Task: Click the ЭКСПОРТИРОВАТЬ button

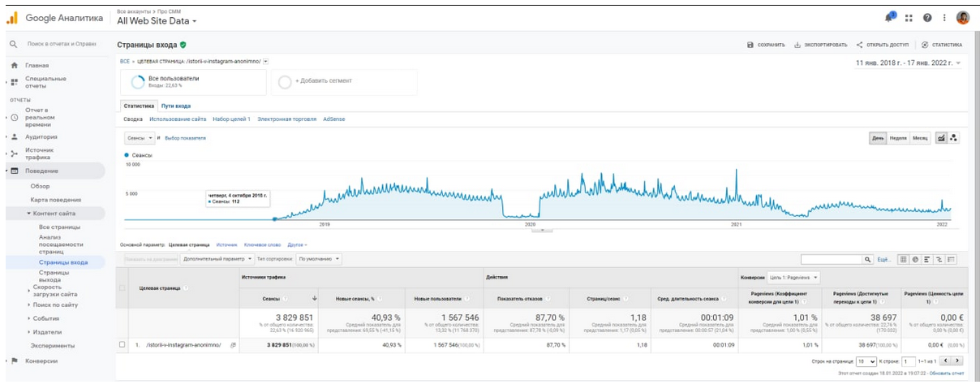Action: [x=821, y=45]
